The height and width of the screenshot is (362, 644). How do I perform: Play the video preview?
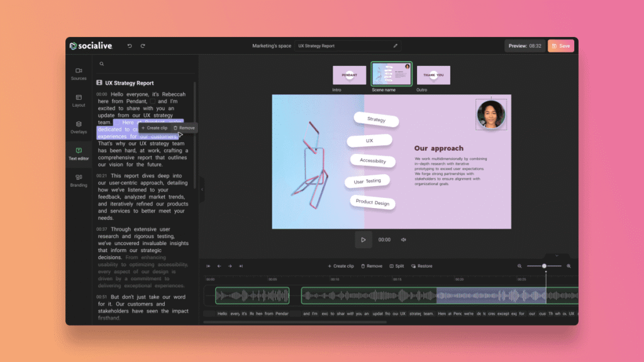(x=363, y=239)
